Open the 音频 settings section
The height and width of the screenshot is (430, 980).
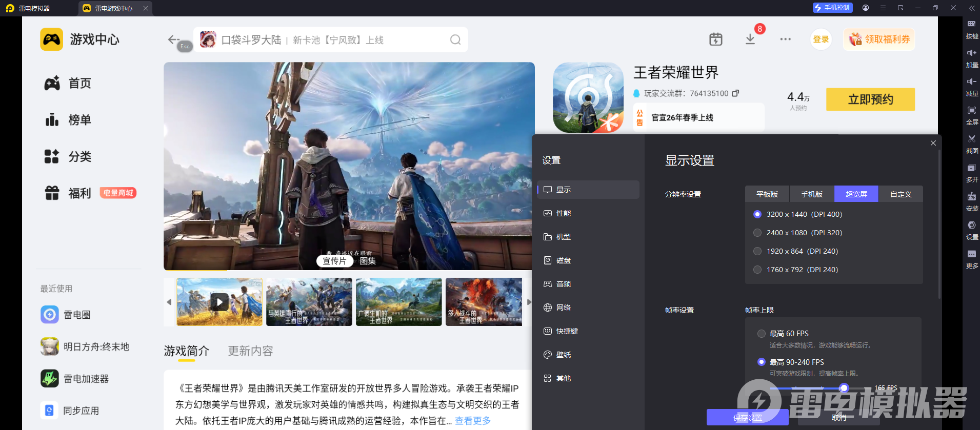click(588, 284)
